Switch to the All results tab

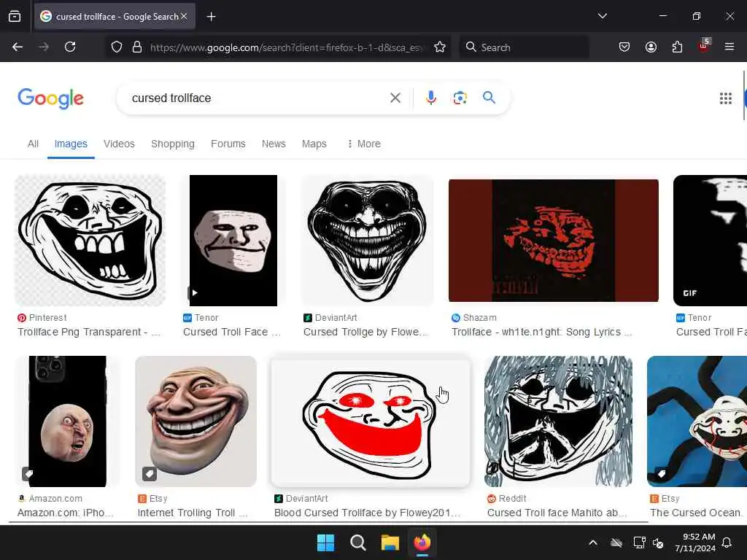point(33,144)
